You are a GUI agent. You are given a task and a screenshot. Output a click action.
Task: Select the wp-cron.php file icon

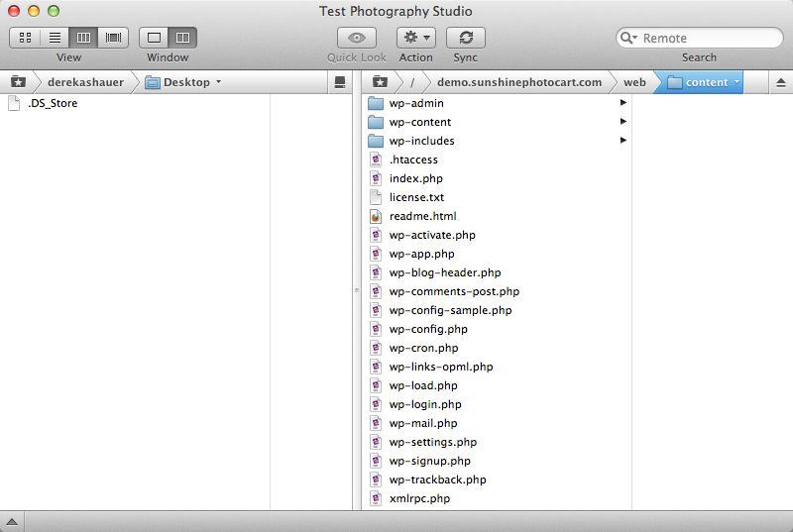pos(376,348)
